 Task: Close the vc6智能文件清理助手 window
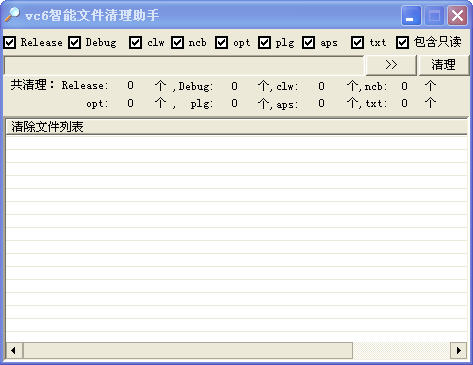click(457, 15)
